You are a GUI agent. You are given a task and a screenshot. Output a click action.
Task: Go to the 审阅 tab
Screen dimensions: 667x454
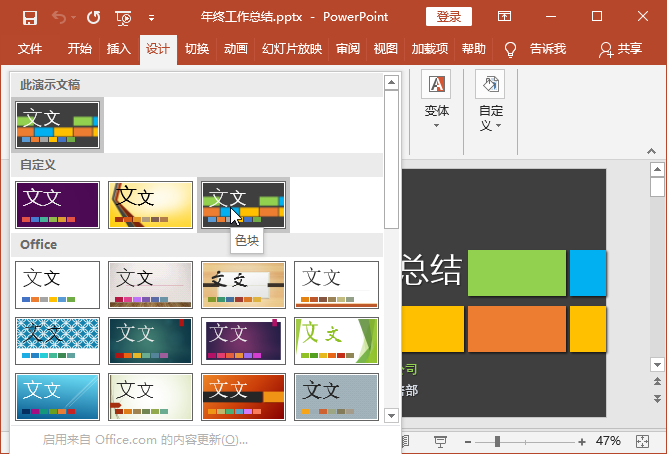tap(348, 49)
